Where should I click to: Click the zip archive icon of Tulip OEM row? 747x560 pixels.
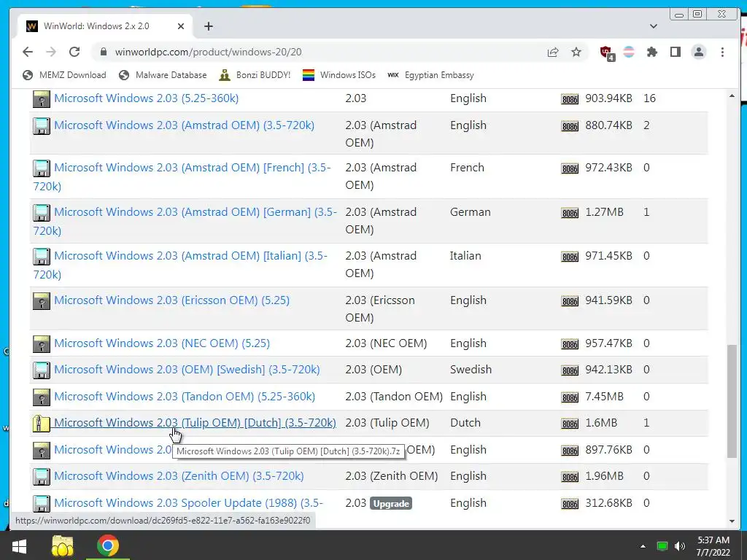click(x=42, y=424)
